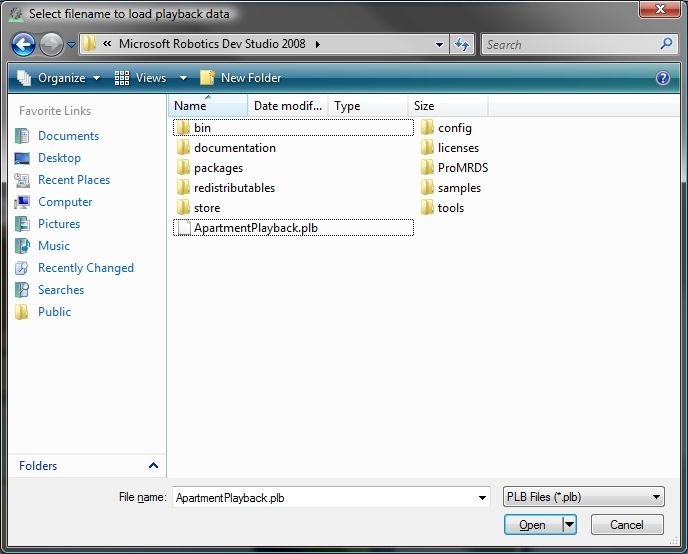688x554 pixels.
Task: Sort by Name column header
Action: [208, 106]
